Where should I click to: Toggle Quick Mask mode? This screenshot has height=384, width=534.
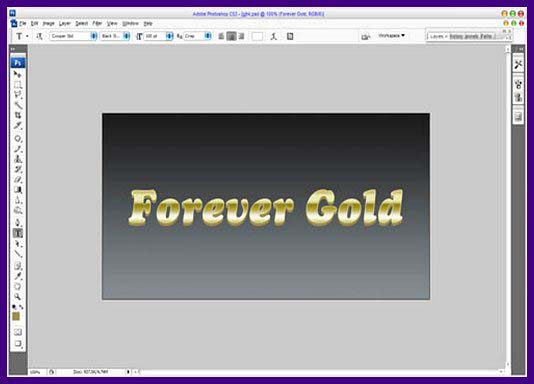pyautogui.click(x=18, y=332)
